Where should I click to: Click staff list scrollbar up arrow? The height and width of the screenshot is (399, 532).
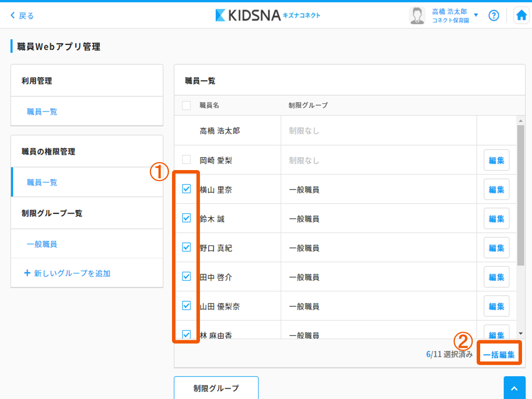pyautogui.click(x=521, y=121)
